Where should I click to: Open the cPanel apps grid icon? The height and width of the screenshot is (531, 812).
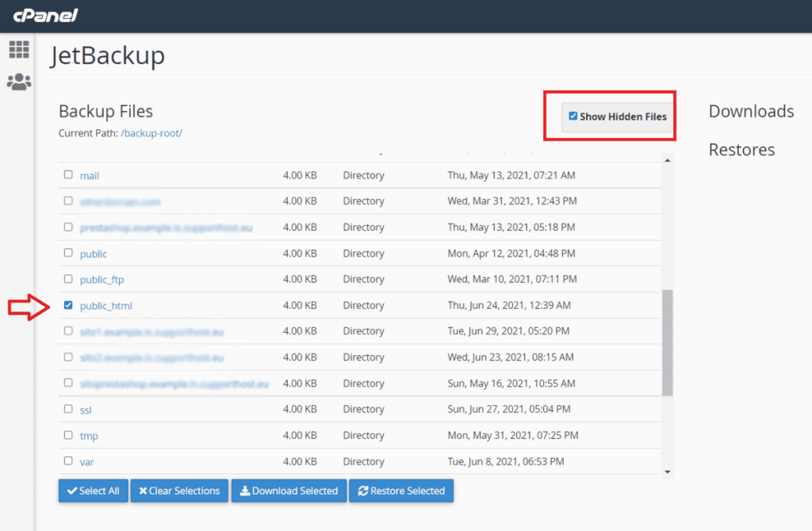coord(19,49)
